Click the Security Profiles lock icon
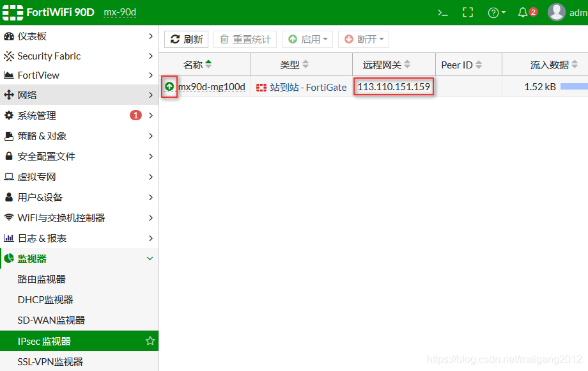The image size is (588, 371). (x=8, y=155)
